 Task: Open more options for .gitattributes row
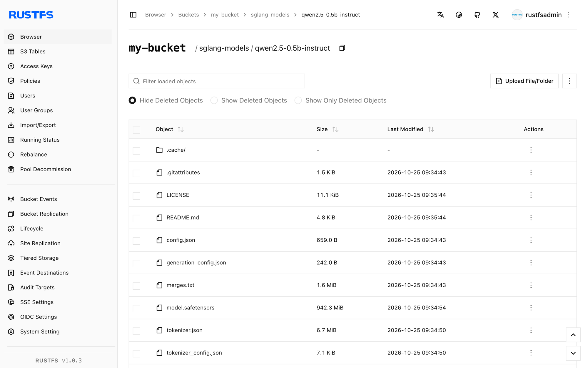(531, 173)
